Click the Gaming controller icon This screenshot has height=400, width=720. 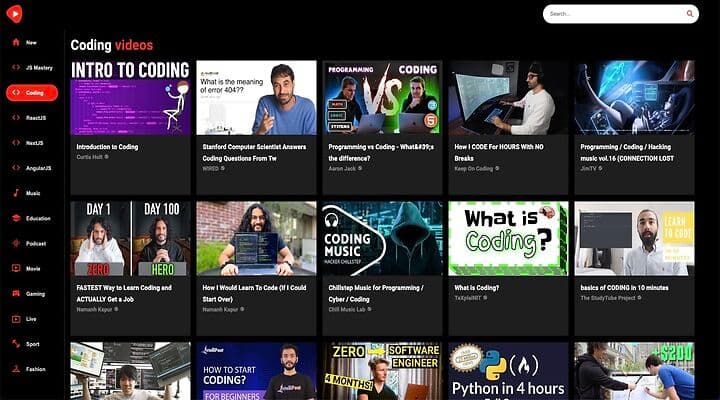click(x=16, y=293)
